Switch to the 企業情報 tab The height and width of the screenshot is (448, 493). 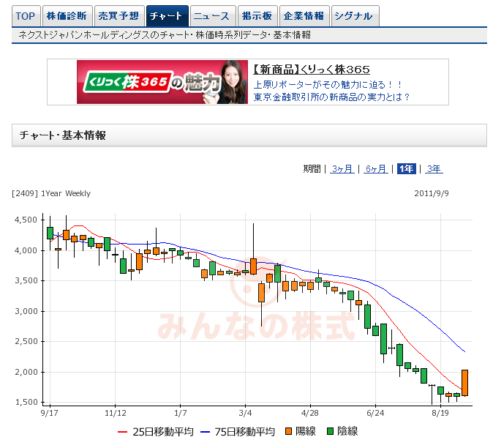click(304, 15)
